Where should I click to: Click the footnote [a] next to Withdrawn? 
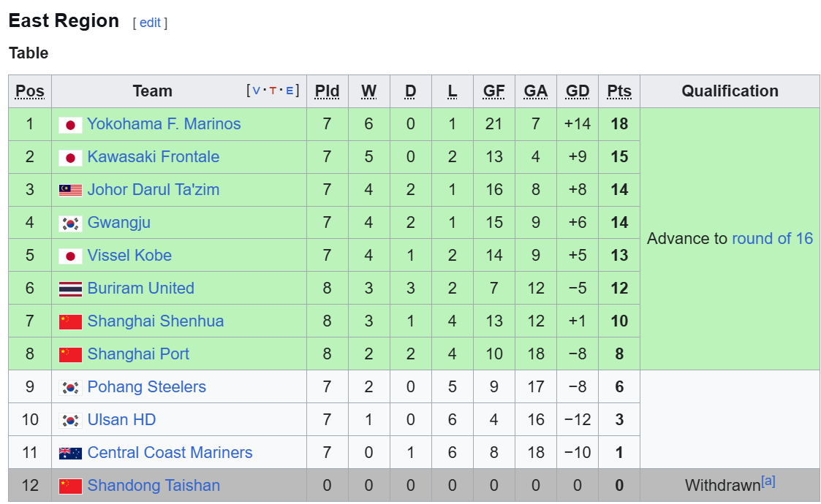click(768, 481)
